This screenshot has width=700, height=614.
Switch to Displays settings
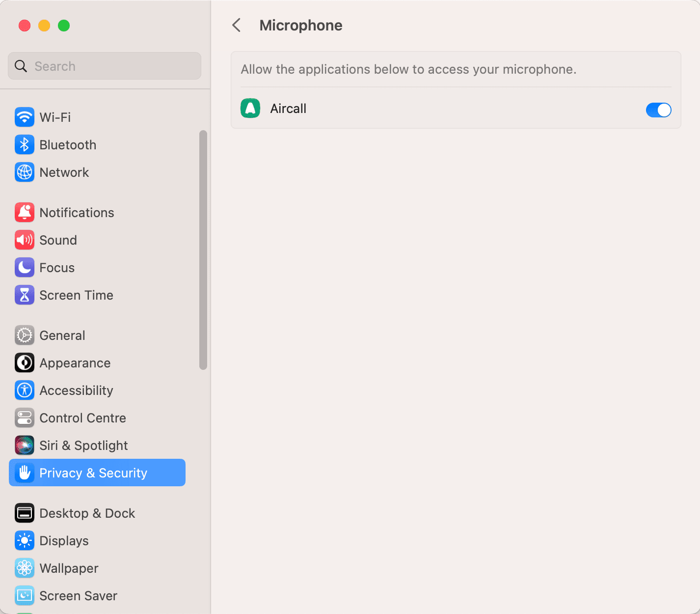point(63,540)
